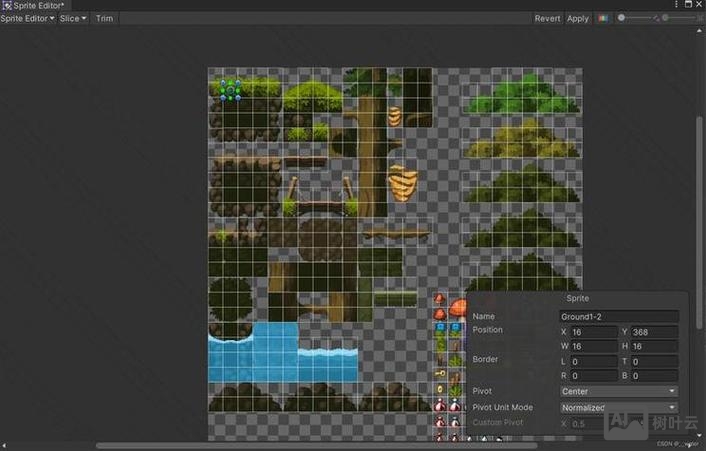This screenshot has height=451, width=706.
Task: Expand the Pivot Unit Mode dropdown
Action: pyautogui.click(x=618, y=408)
